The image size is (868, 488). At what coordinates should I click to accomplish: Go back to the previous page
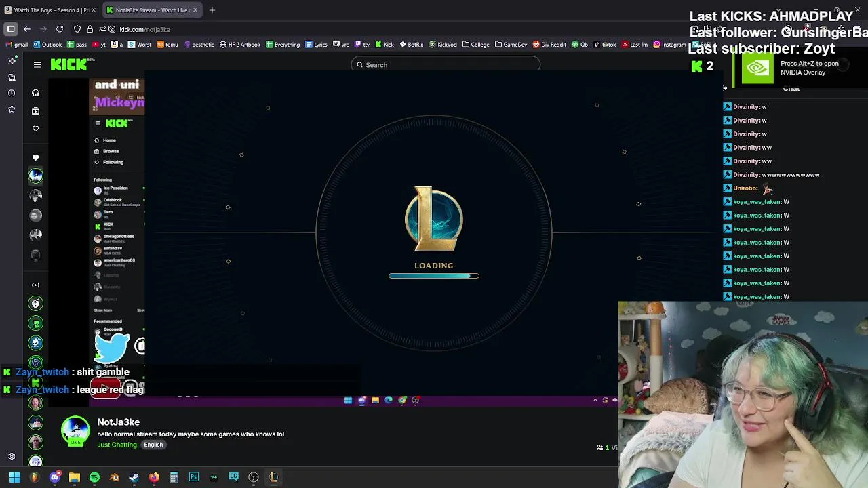27,29
